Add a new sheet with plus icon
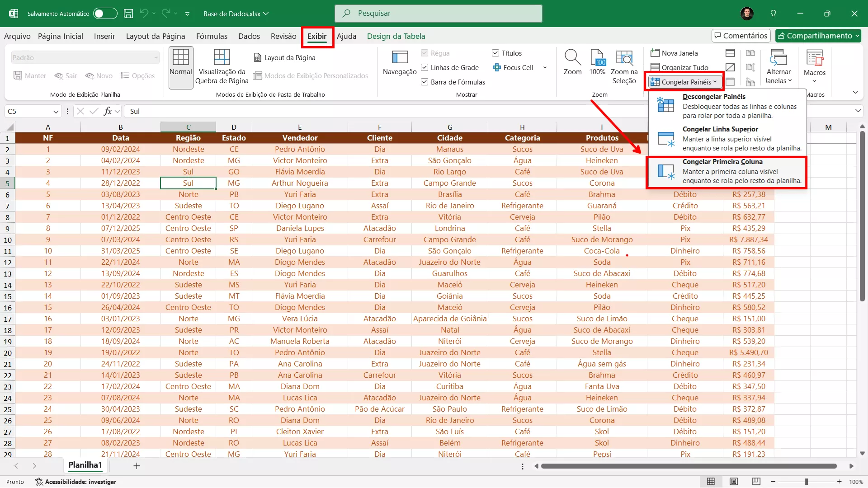This screenshot has height=488, width=868. pos(137,466)
